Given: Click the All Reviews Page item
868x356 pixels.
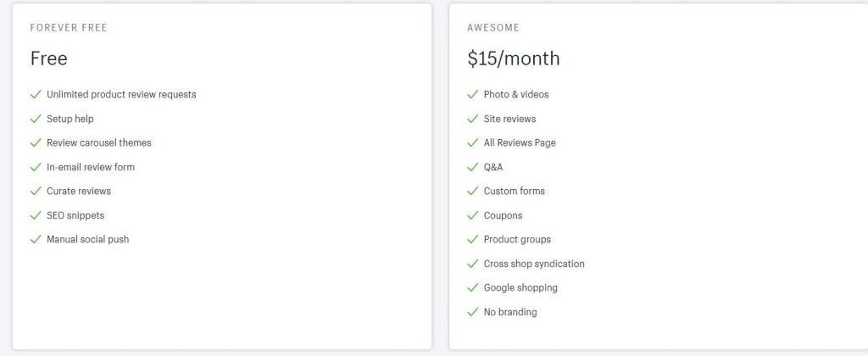Looking at the screenshot, I should (x=520, y=143).
